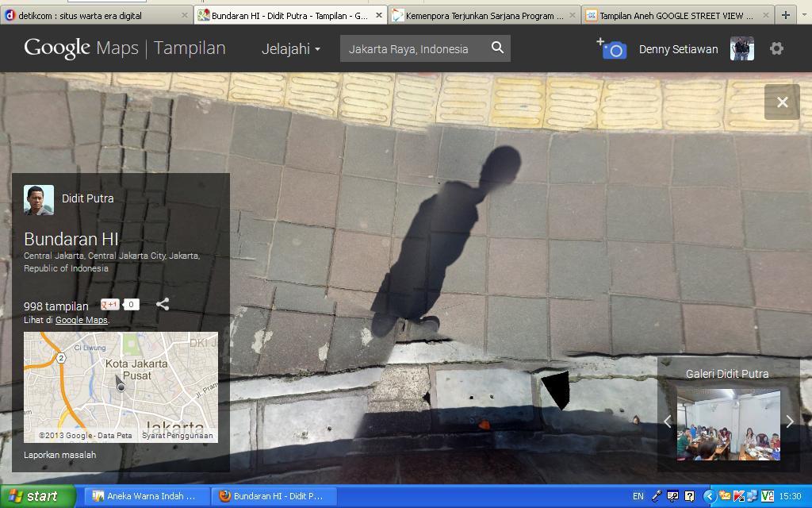Click the search magnifier icon
812x508 pixels.
click(x=498, y=48)
